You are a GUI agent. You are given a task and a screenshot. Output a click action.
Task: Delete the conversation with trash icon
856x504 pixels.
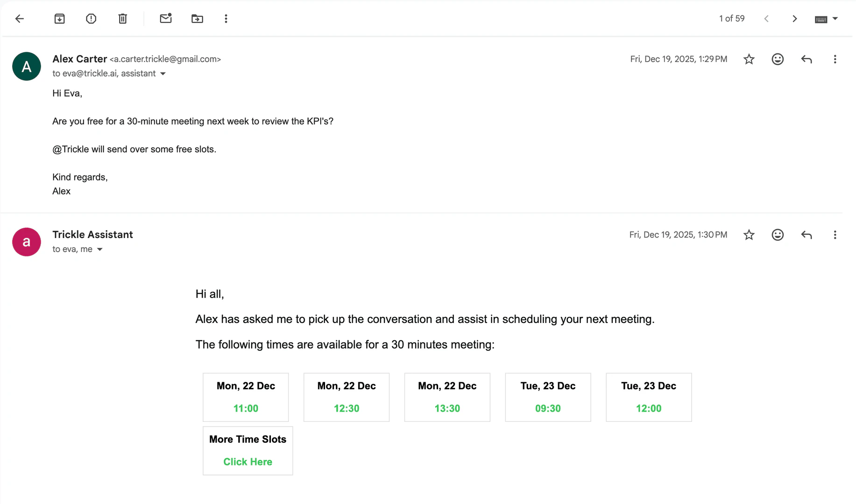[x=123, y=19]
